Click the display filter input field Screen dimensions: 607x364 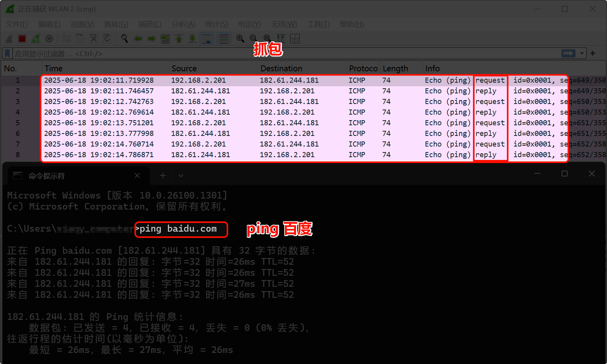tap(276, 53)
